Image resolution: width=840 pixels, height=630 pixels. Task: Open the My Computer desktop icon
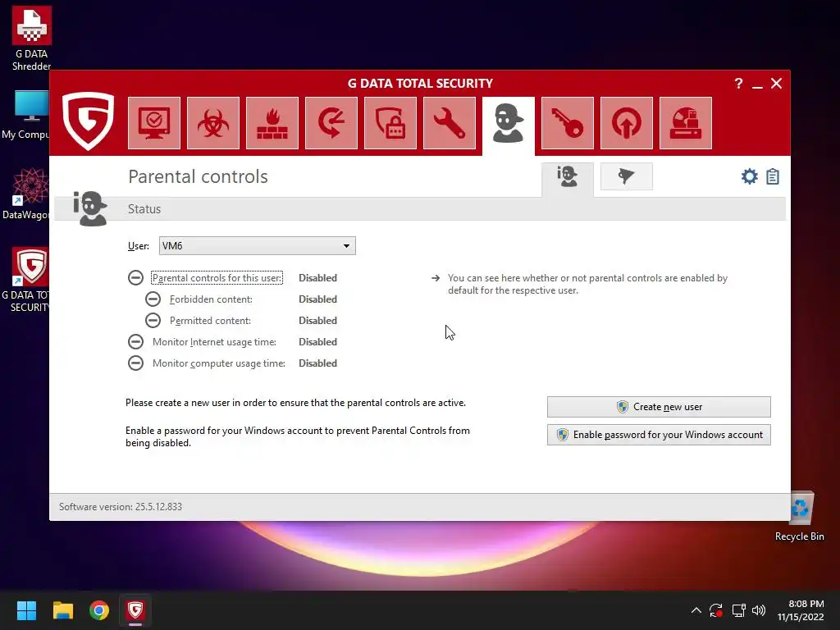27,116
